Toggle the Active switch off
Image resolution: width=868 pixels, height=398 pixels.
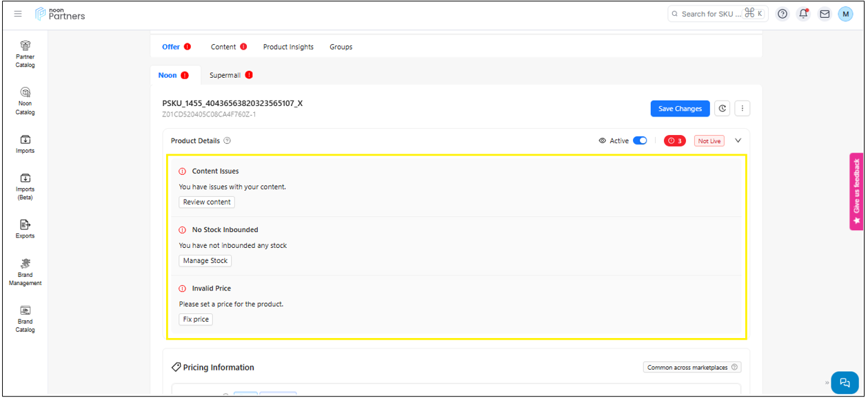point(640,140)
